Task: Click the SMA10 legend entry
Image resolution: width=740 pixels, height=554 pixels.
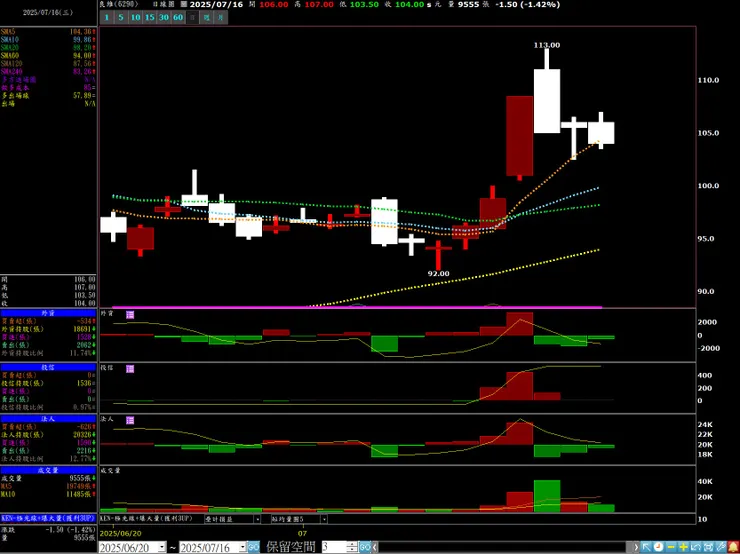Action: point(48,40)
